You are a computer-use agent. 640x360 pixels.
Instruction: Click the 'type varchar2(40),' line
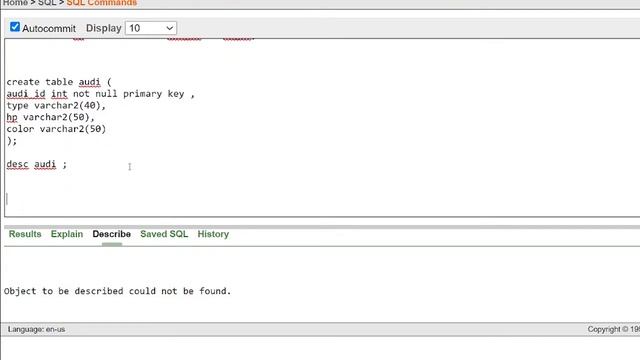pos(56,105)
